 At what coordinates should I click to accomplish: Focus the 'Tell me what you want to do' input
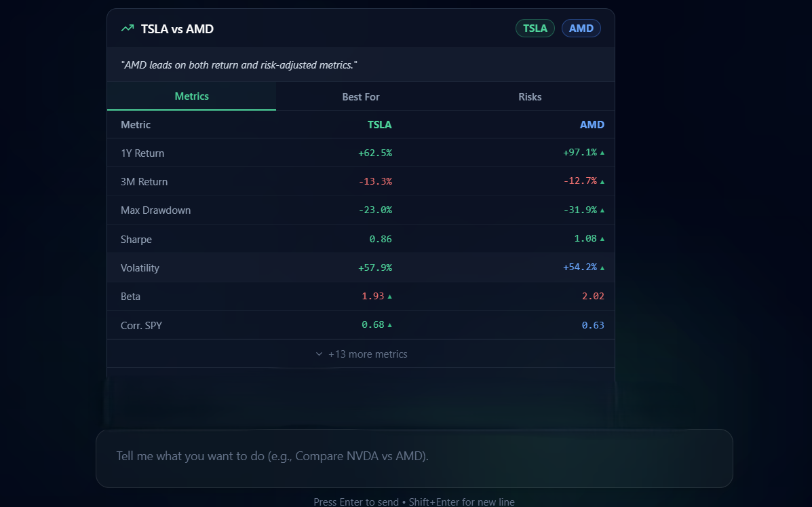(x=414, y=458)
